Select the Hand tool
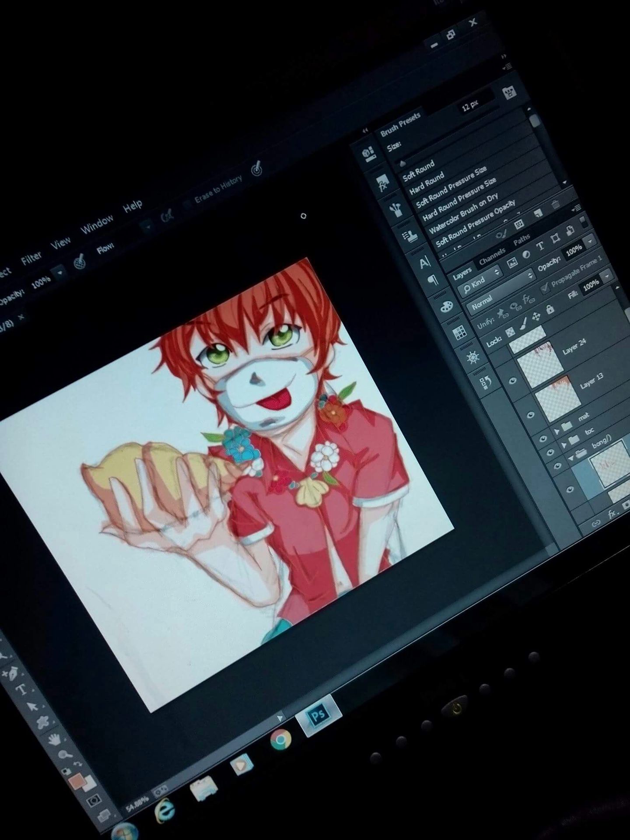The height and width of the screenshot is (840, 630). (54, 740)
